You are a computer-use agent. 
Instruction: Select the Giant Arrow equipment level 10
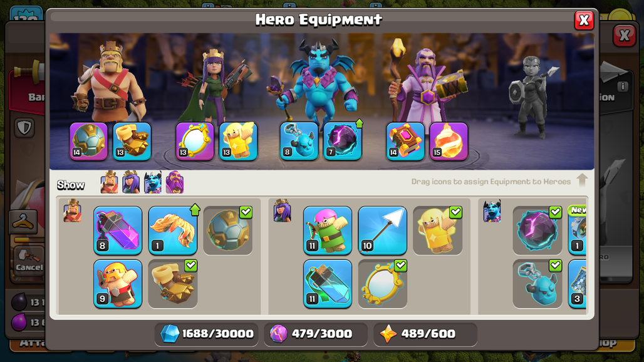[x=382, y=230]
